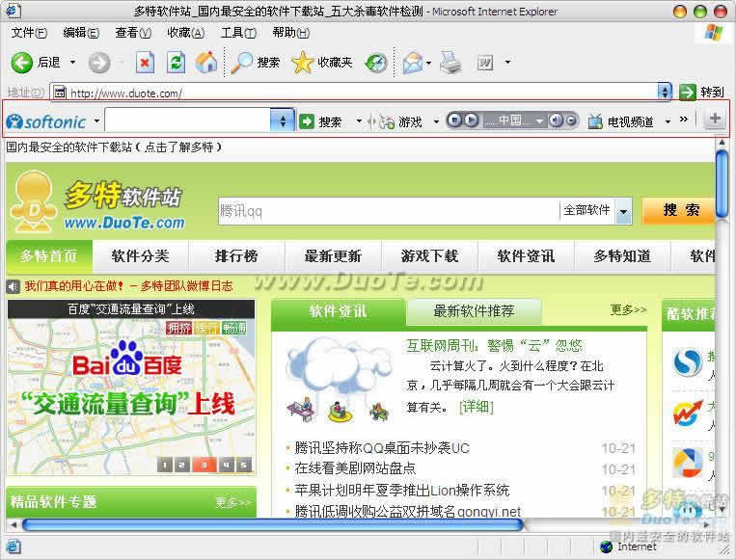Select the 最新更新 navigation tab
The width and height of the screenshot is (736, 560).
[333, 256]
